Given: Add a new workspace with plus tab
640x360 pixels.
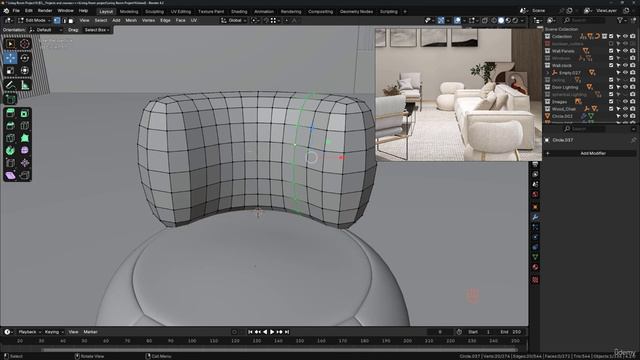Looking at the screenshot, I should pyautogui.click(x=405, y=11).
